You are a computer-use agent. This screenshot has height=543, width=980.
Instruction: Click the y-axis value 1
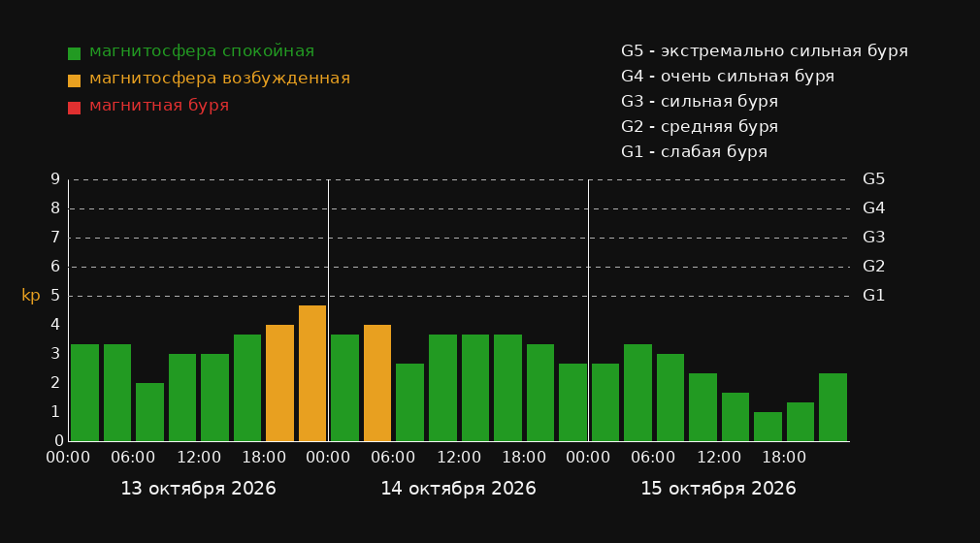pos(55,412)
